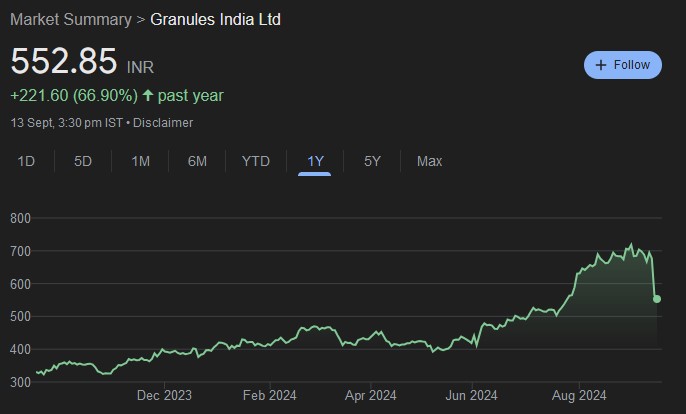Click the green endpoint dot on chart
This screenshot has height=414, width=686.
(657, 299)
